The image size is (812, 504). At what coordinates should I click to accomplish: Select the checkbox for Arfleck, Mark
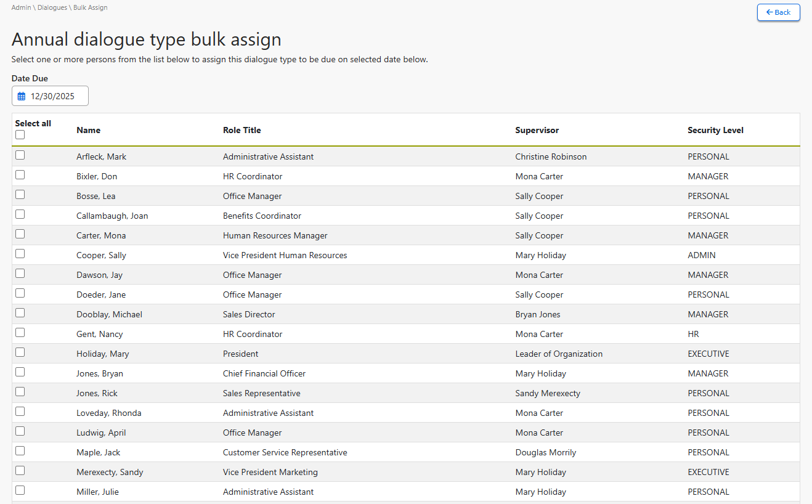tap(20, 155)
